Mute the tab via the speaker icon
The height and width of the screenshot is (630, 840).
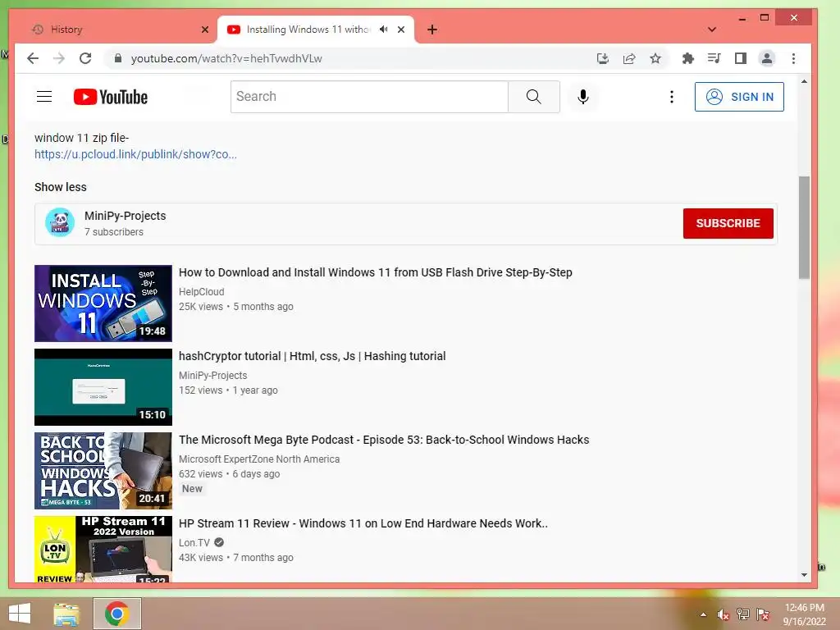tap(384, 30)
